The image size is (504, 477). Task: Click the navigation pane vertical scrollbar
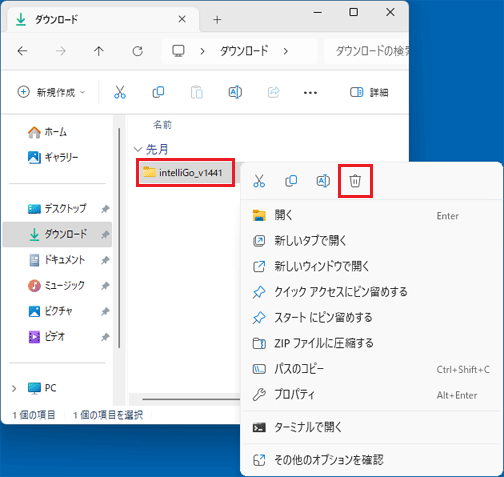[x=119, y=238]
